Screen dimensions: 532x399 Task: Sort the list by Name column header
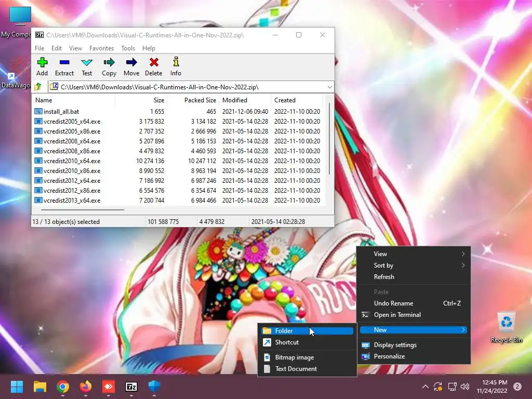pos(74,100)
